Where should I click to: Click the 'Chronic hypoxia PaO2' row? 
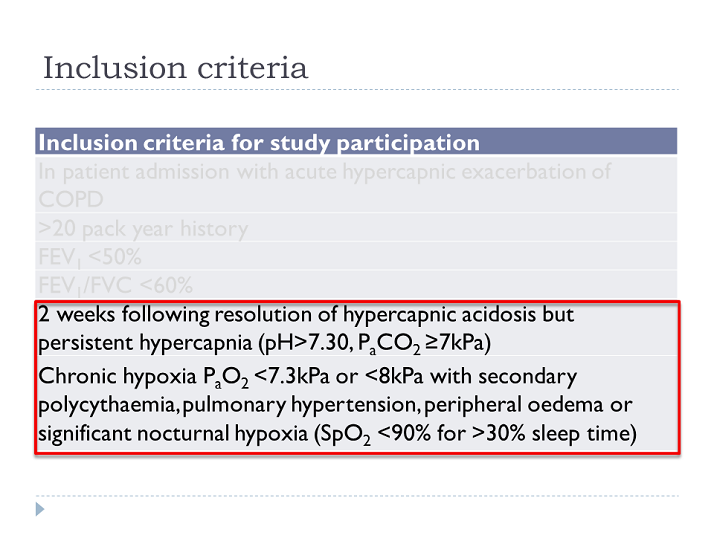[356, 404]
